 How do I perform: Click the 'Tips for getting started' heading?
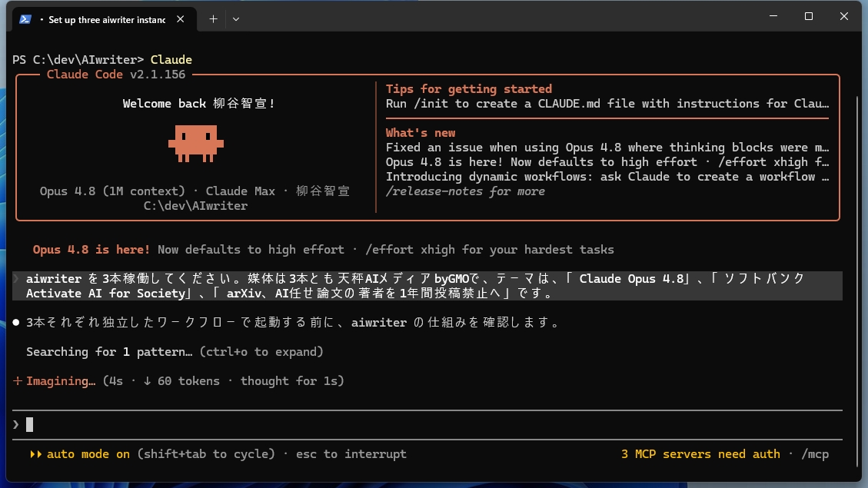pyautogui.click(x=468, y=89)
